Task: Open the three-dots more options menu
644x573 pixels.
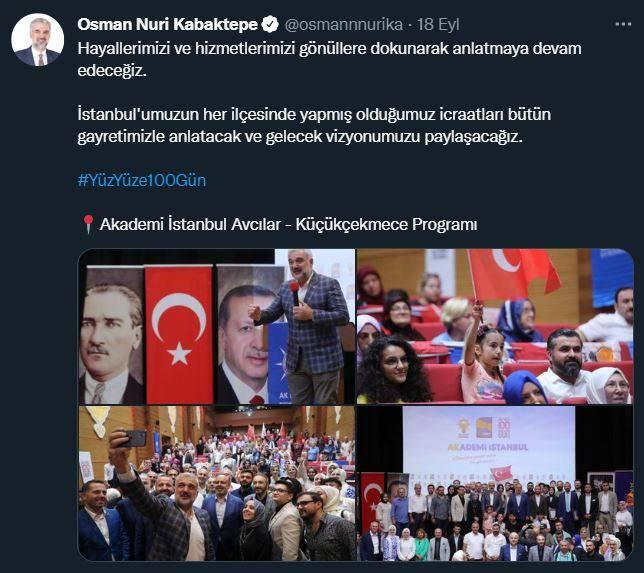Action: [x=623, y=25]
